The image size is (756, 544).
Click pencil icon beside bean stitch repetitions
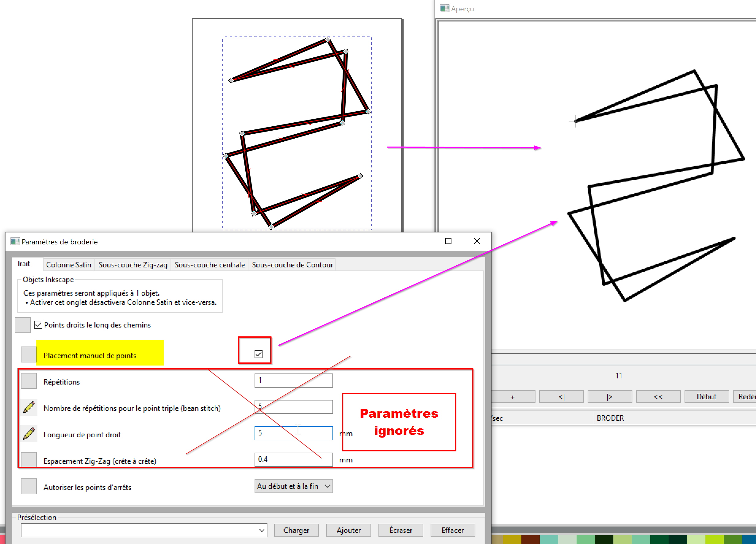tap(29, 407)
